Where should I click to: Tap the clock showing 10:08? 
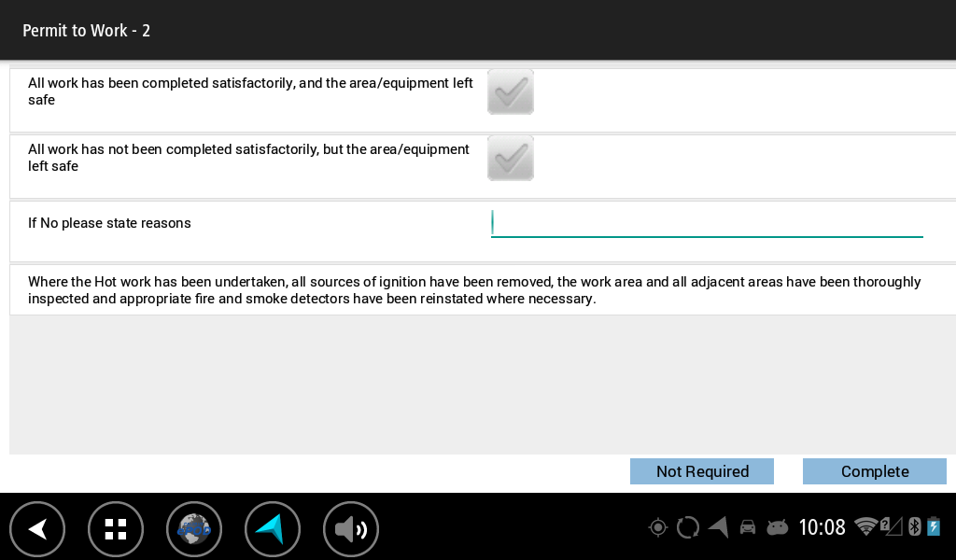822,527
